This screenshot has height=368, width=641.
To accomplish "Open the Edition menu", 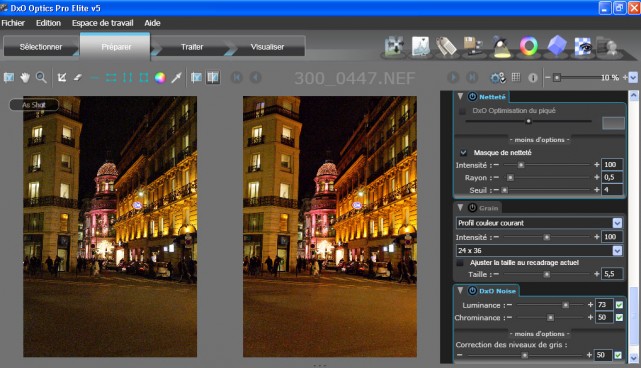I will click(x=48, y=23).
